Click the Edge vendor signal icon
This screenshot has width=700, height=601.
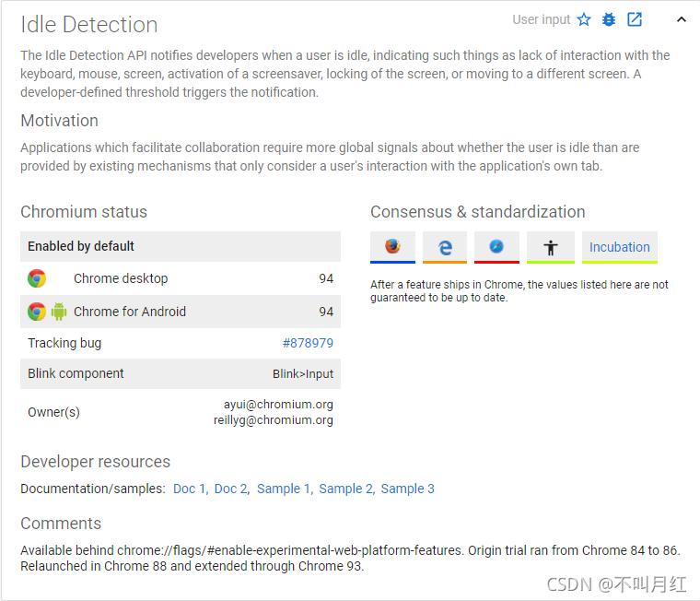[445, 247]
